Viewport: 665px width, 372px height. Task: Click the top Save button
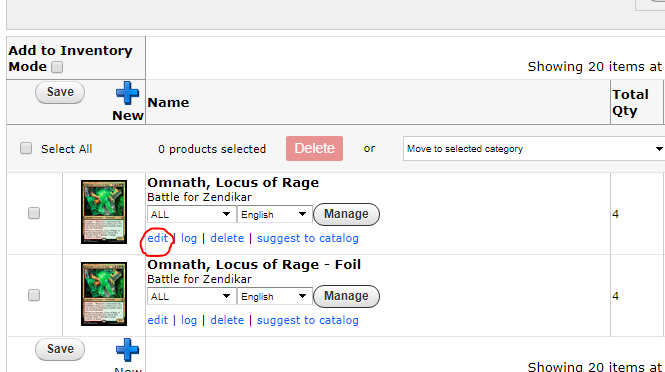pyautogui.click(x=60, y=92)
